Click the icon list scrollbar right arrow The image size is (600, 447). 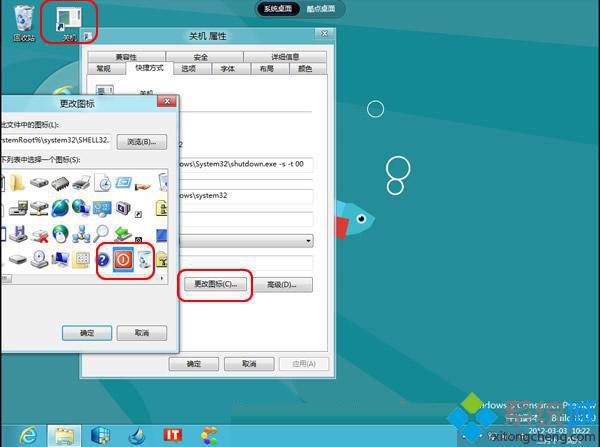(x=162, y=278)
